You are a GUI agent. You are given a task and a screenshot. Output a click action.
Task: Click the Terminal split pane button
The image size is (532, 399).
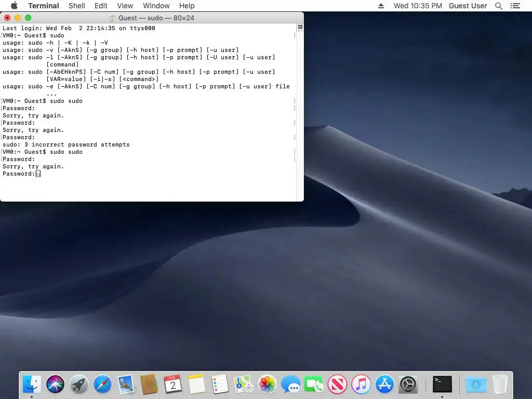[300, 27]
